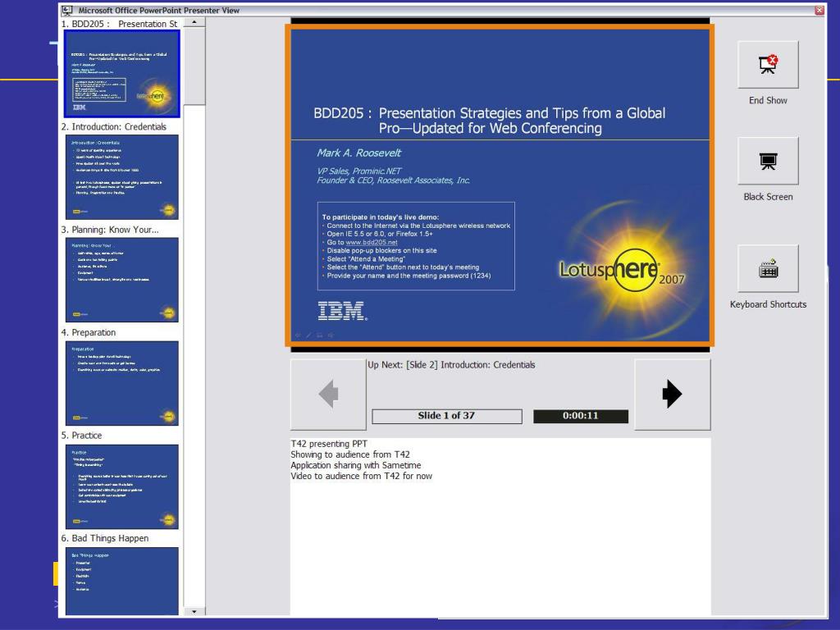Click the '1. BDD205 : Presentation St' thumbnail title
840x630 pixels.
pyautogui.click(x=119, y=24)
